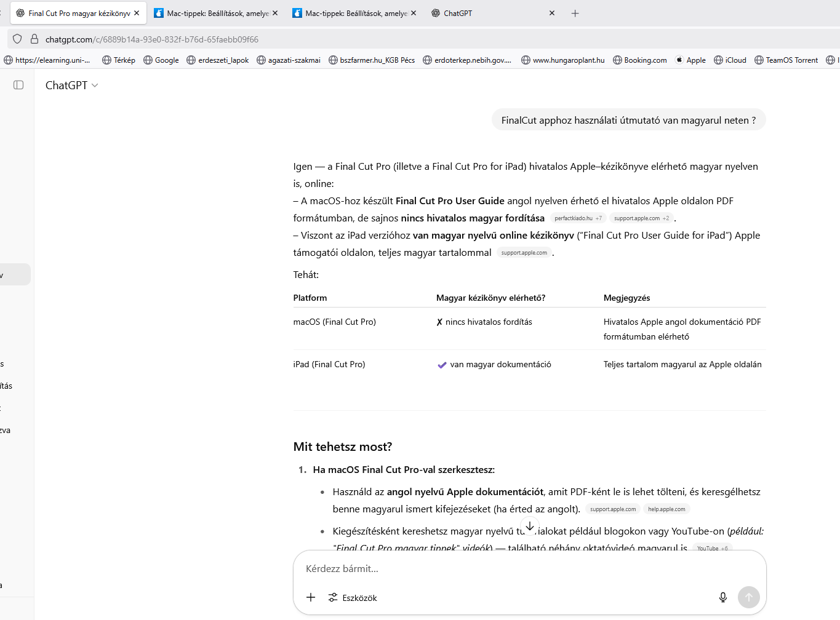The height and width of the screenshot is (620, 840).
Task: Focus the Kérdezz bármit message input
Action: click(x=529, y=568)
